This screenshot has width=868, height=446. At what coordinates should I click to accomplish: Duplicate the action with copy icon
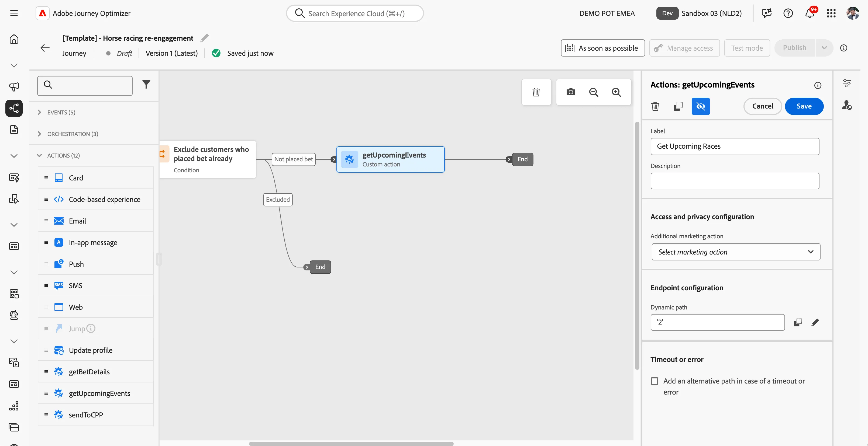coord(678,106)
